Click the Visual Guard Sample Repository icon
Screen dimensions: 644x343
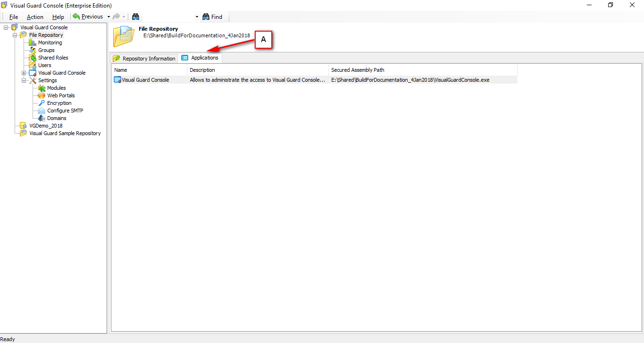pos(23,133)
